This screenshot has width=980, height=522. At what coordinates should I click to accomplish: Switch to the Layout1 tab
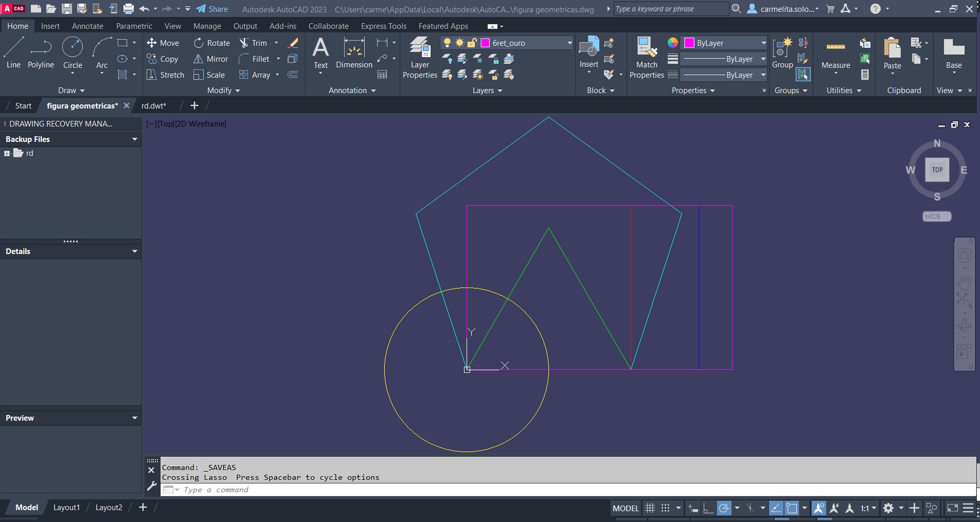pyautogui.click(x=66, y=508)
